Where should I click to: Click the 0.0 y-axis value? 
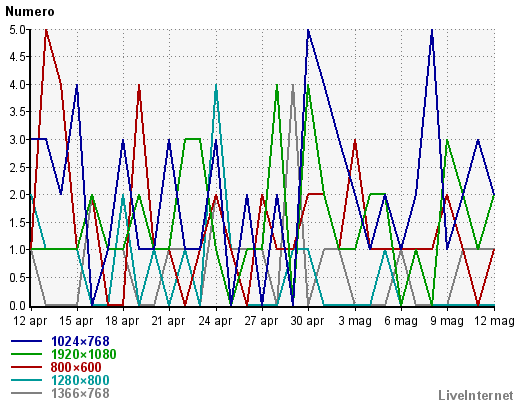coord(17,305)
